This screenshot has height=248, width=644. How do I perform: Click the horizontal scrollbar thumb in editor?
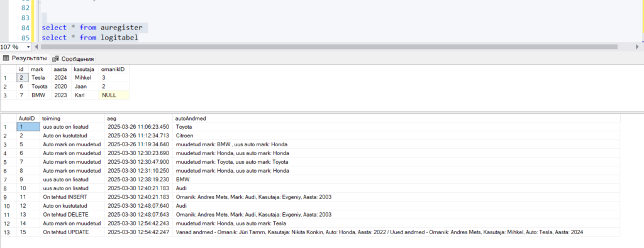coord(328,46)
